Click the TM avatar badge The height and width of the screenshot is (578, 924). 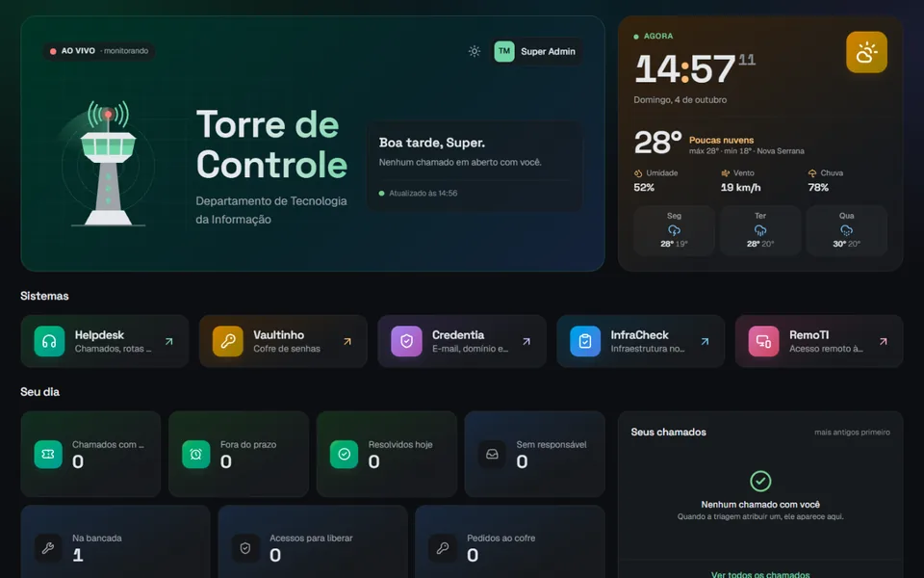504,51
